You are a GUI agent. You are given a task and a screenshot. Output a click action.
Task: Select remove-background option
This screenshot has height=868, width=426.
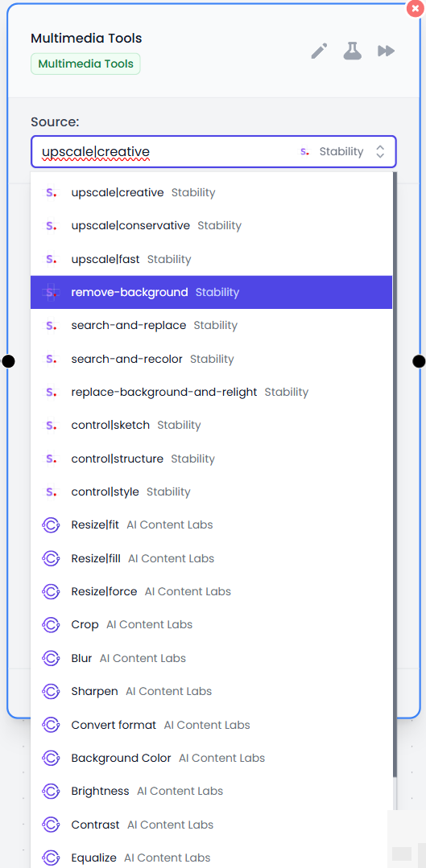[211, 292]
